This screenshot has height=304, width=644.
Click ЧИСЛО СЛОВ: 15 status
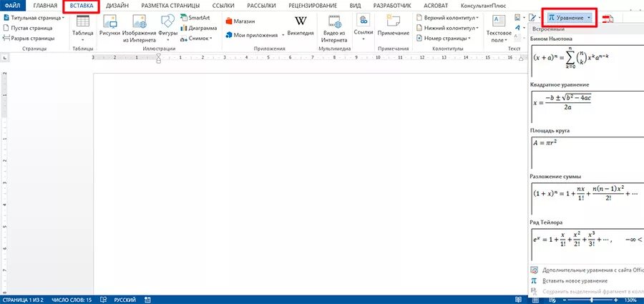point(72,300)
